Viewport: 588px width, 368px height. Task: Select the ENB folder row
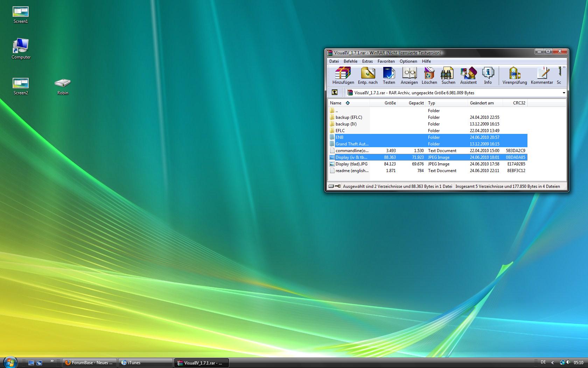point(428,137)
